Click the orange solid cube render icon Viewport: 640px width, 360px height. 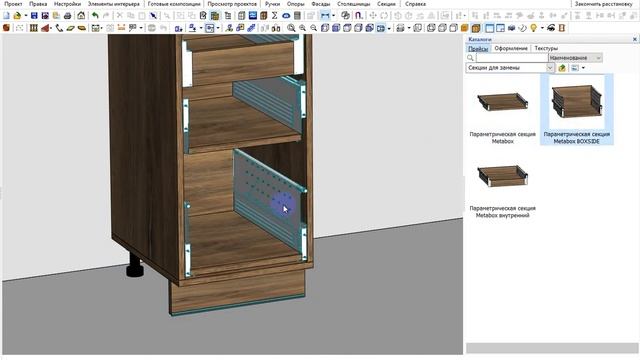point(464,28)
